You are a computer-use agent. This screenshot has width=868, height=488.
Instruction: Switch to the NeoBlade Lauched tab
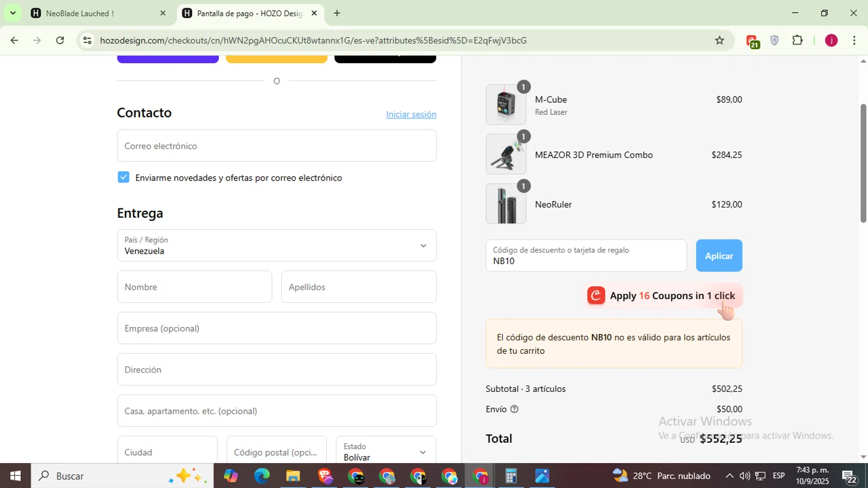coord(98,13)
